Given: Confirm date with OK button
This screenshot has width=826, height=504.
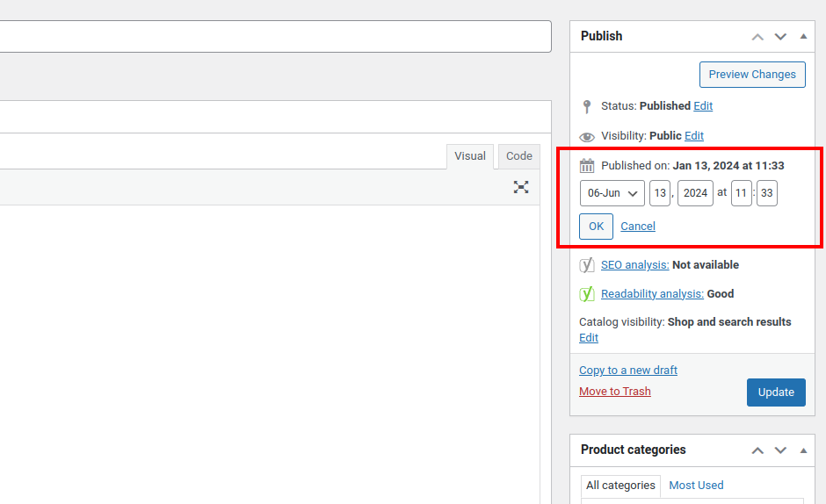Looking at the screenshot, I should pos(596,227).
